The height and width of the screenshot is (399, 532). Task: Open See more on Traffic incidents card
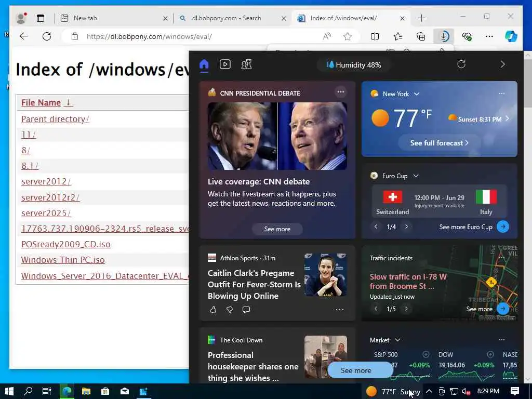click(487, 309)
